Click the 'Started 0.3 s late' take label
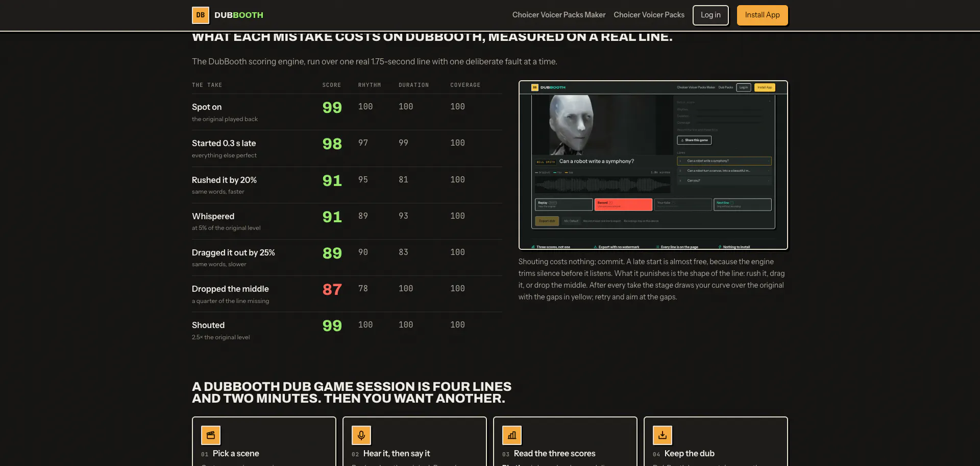The width and height of the screenshot is (980, 466). pyautogui.click(x=224, y=143)
